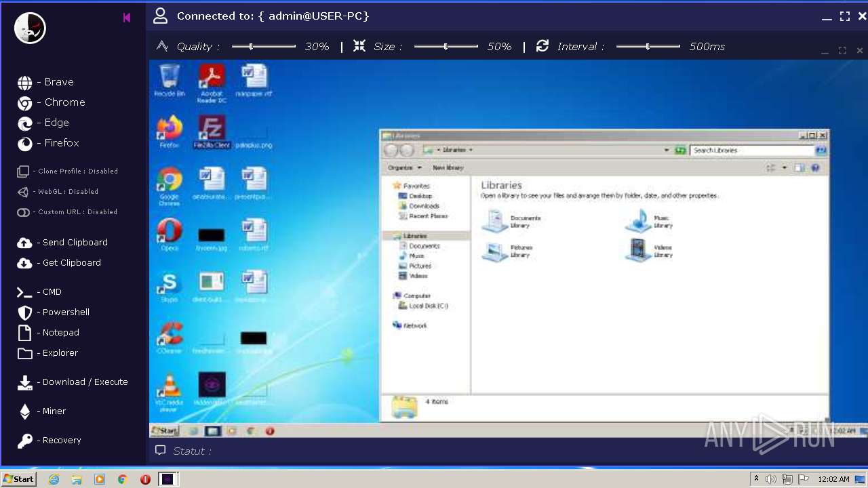Screen dimensions: 868x488
Task: Click the Statut message icon
Action: coord(161,450)
